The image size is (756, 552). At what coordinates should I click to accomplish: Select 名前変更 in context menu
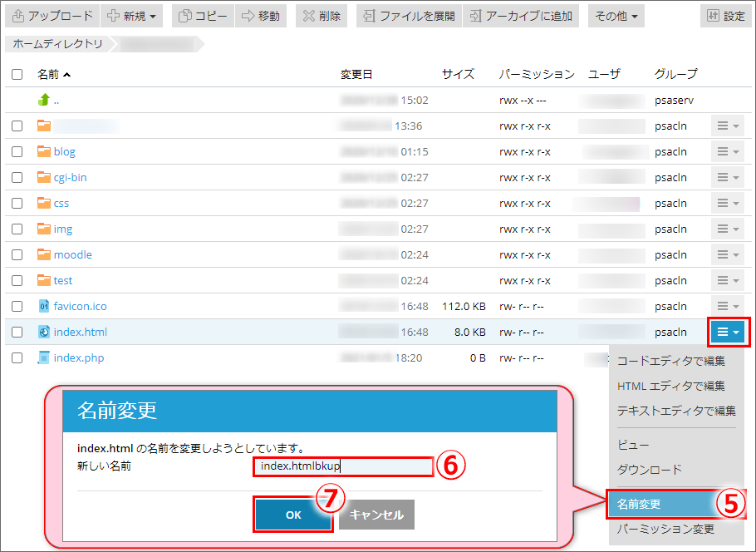675,505
